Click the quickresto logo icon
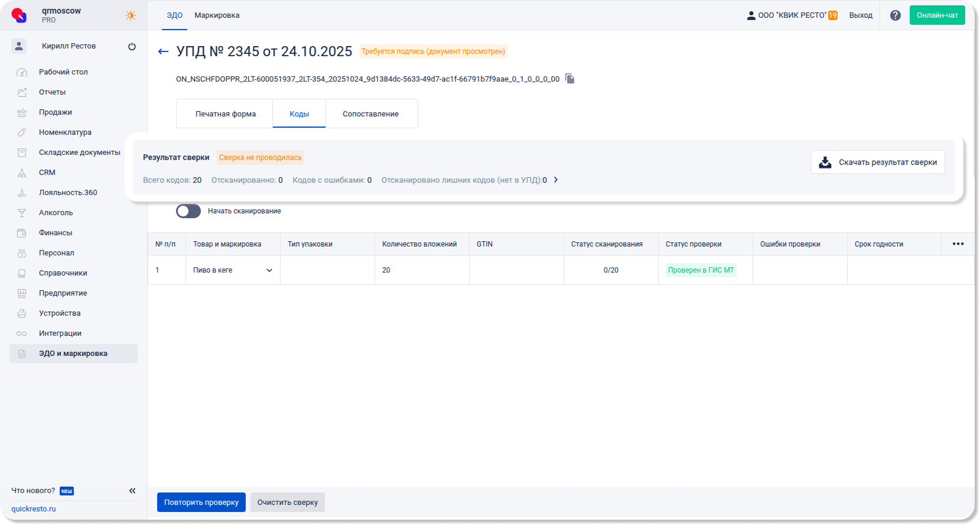This screenshot has height=525, width=980. (19, 15)
